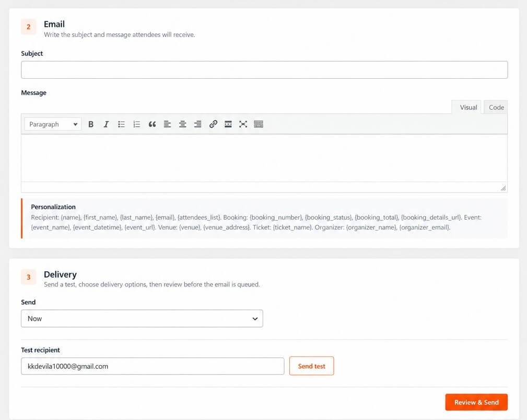Click the Review & Send button

(x=476, y=402)
